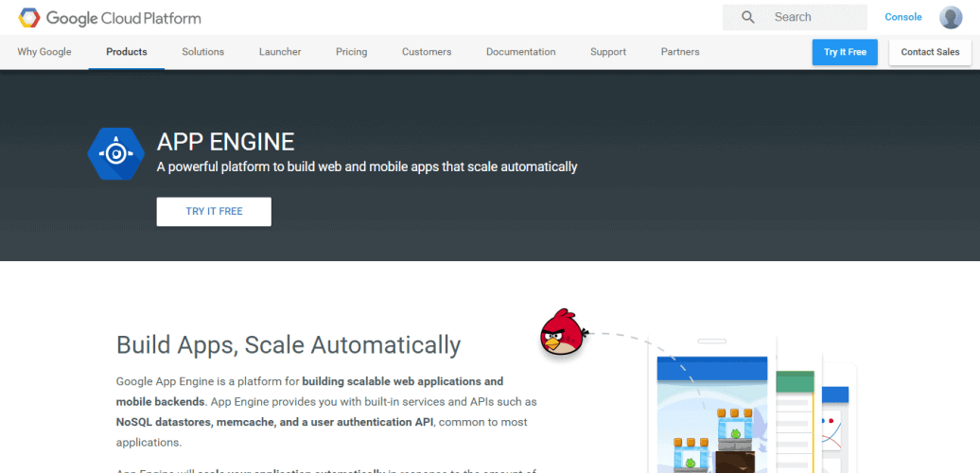Screen dimensions: 980x473
Task: Click the Google Cloud Platform hexagon logo
Action: point(29,18)
